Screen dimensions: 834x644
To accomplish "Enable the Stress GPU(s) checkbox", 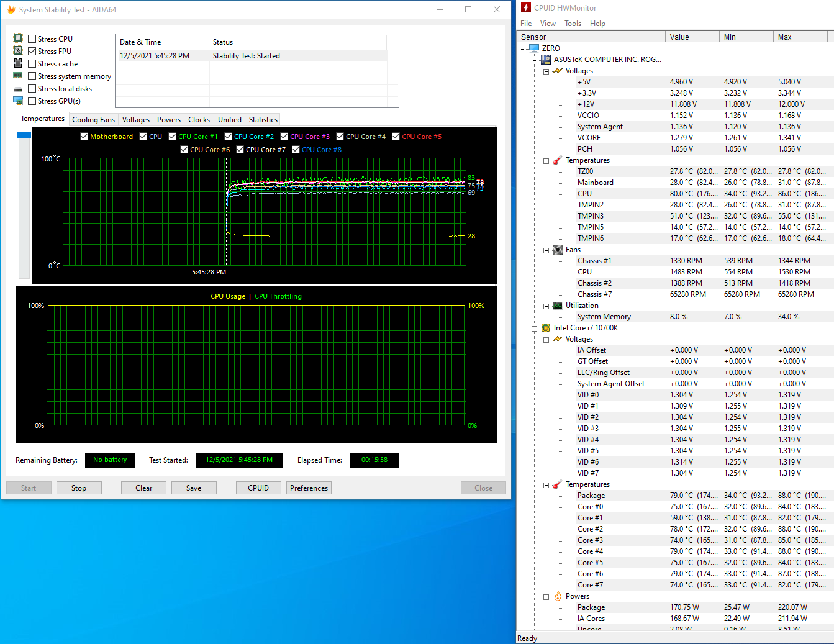I will [32, 101].
